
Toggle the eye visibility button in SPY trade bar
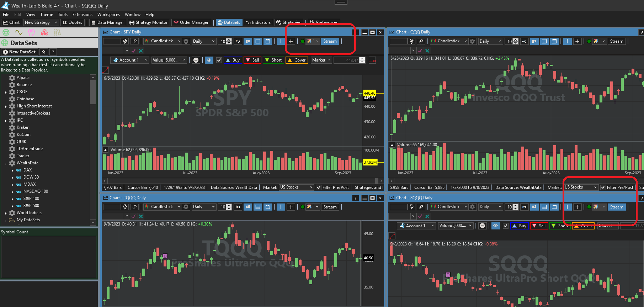click(x=209, y=60)
